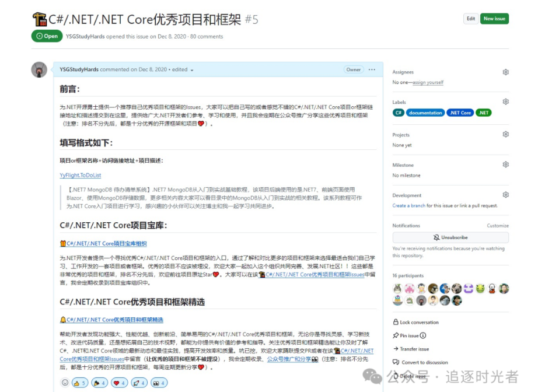
Task: Expand edited history dropdown arrow
Action: click(192, 70)
